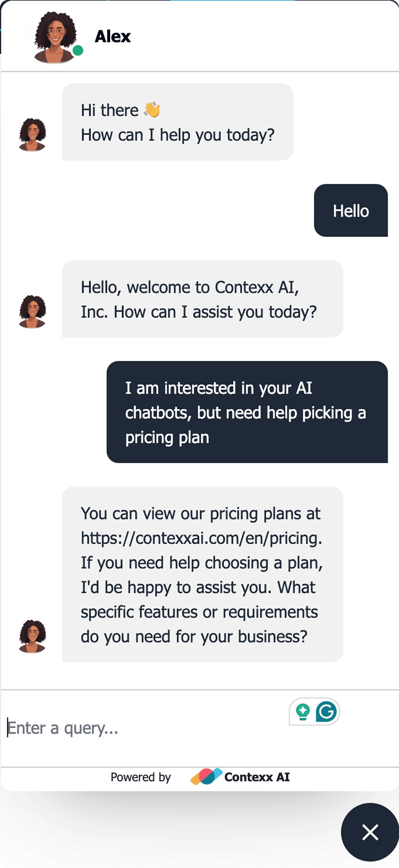Click the green online status dot
This screenshot has height=868, width=399.
tap(78, 50)
